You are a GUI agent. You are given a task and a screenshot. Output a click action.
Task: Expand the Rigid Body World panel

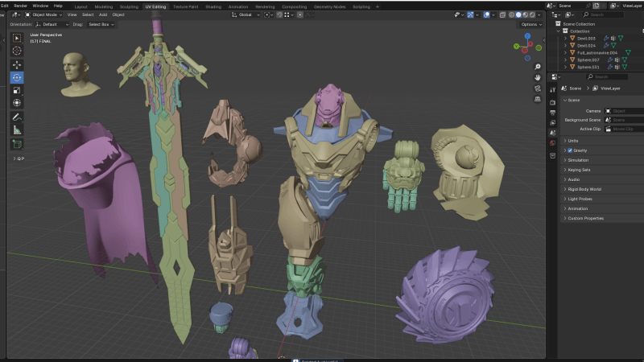pos(586,189)
